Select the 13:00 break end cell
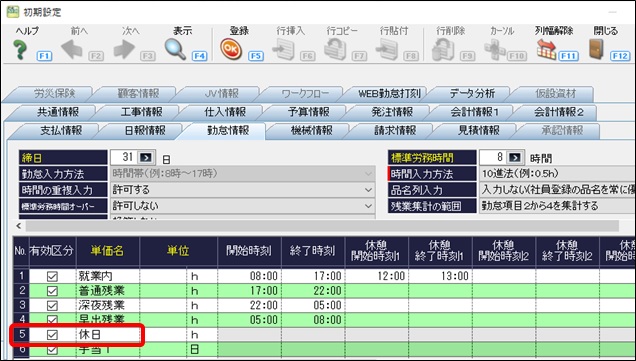This screenshot has width=636, height=361. pos(440,277)
